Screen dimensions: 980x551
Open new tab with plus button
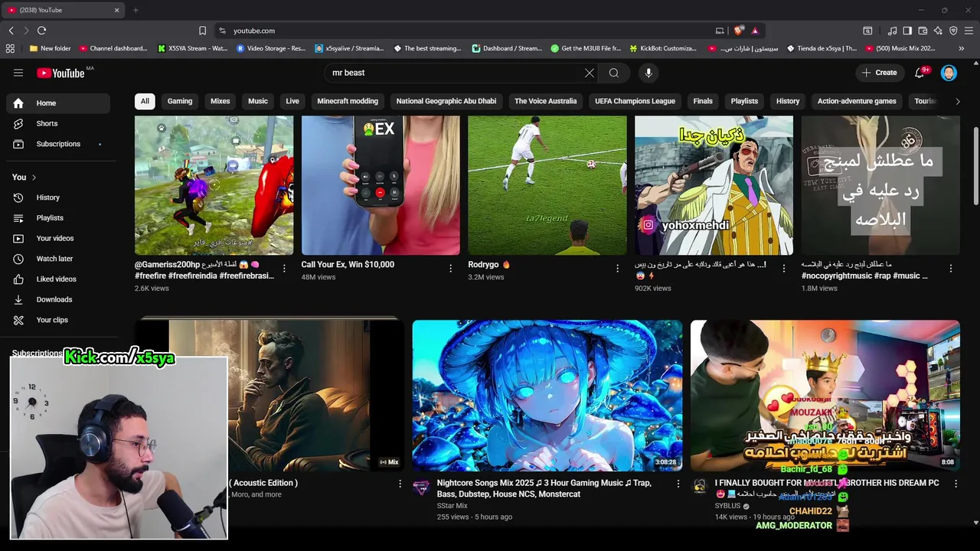(x=136, y=10)
